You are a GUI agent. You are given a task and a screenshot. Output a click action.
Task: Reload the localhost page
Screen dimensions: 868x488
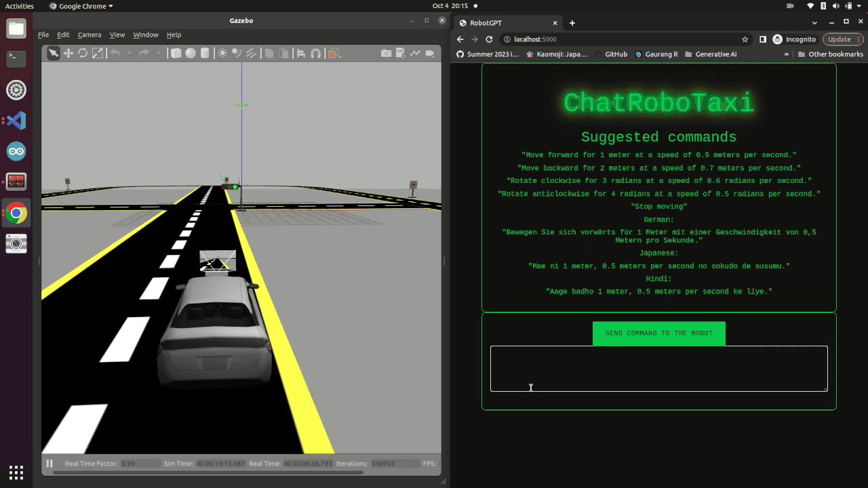[489, 39]
